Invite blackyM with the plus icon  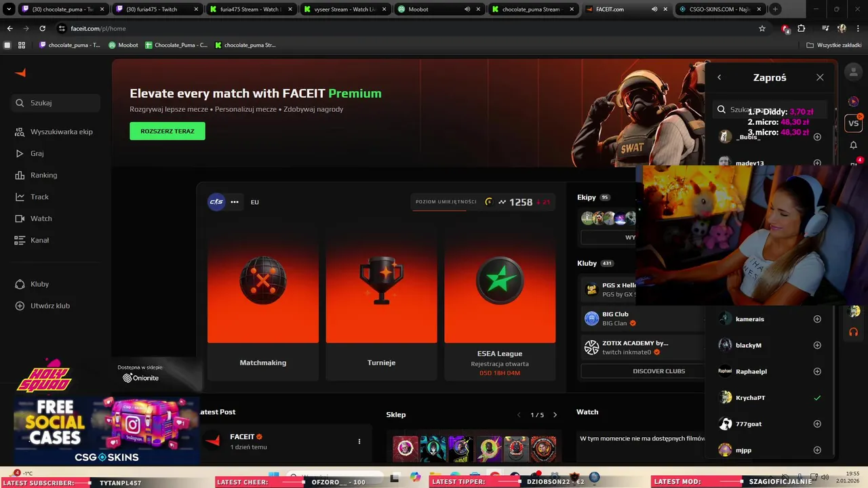tap(817, 345)
